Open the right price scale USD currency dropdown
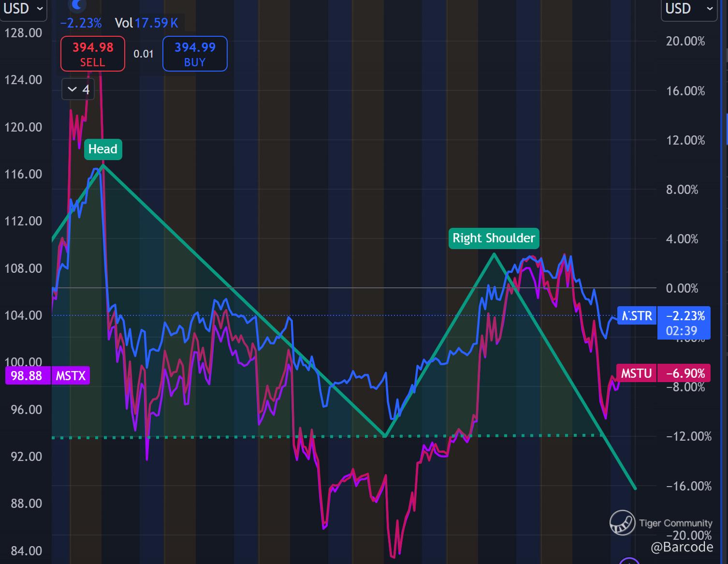728x564 pixels. (x=690, y=9)
